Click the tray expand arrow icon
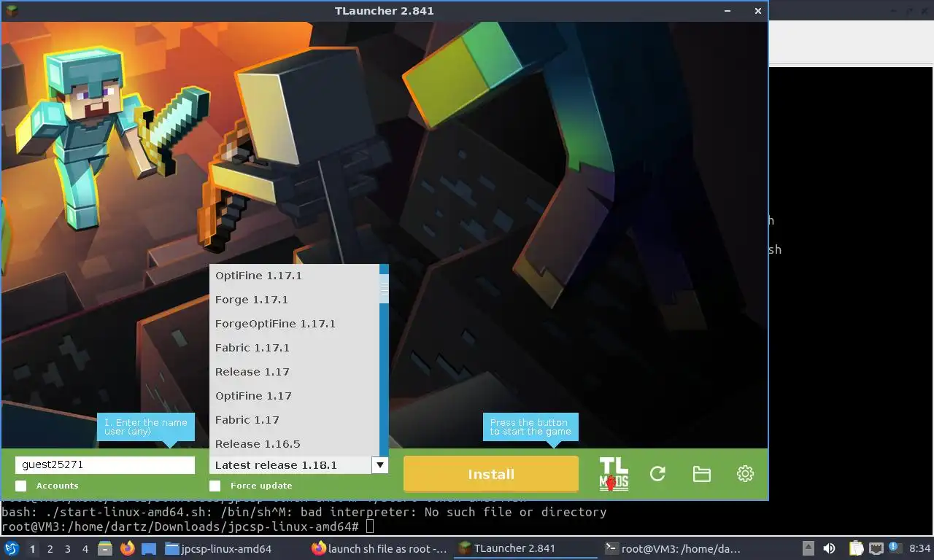Image resolution: width=934 pixels, height=560 pixels. [808, 548]
